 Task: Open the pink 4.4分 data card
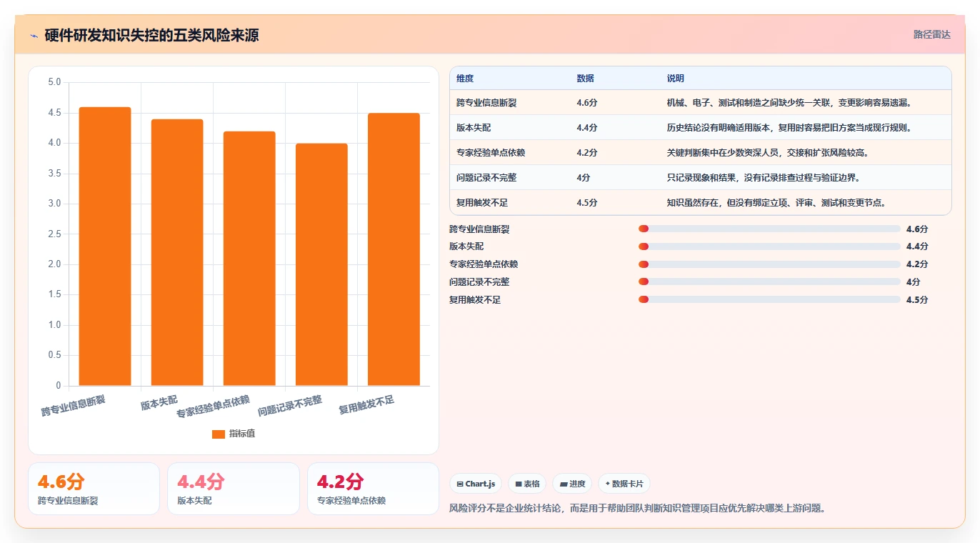point(233,489)
